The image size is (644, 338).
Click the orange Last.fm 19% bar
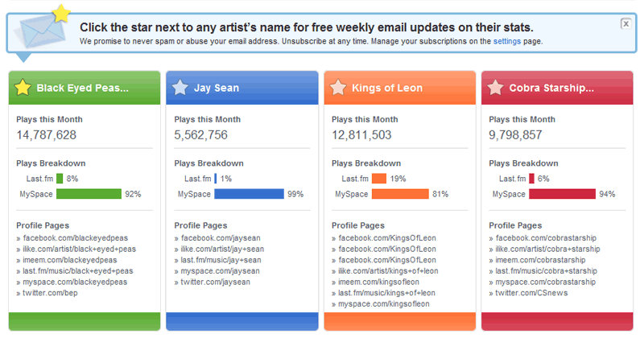pos(378,179)
